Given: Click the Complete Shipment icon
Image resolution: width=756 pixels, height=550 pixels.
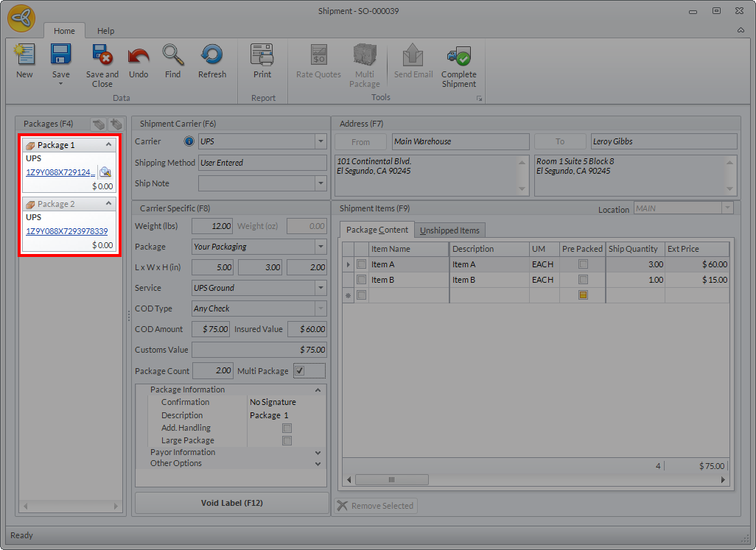Looking at the screenshot, I should tap(458, 57).
